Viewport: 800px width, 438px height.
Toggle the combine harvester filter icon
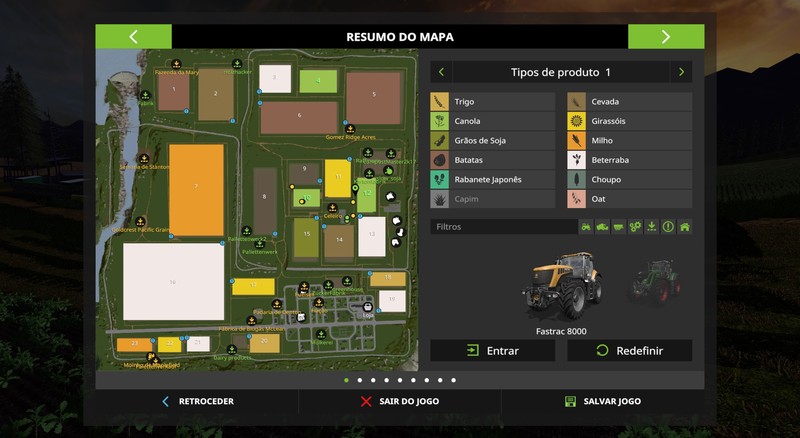click(x=602, y=227)
